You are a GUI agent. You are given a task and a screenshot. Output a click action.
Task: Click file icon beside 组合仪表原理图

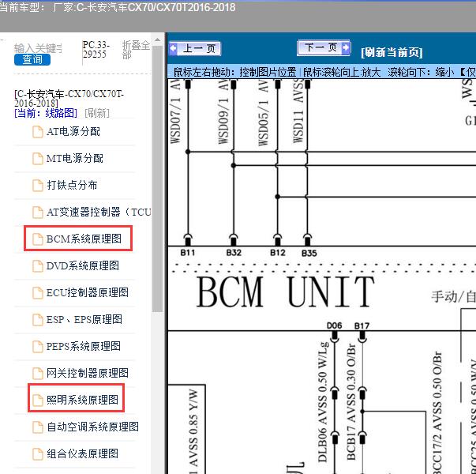tap(38, 453)
